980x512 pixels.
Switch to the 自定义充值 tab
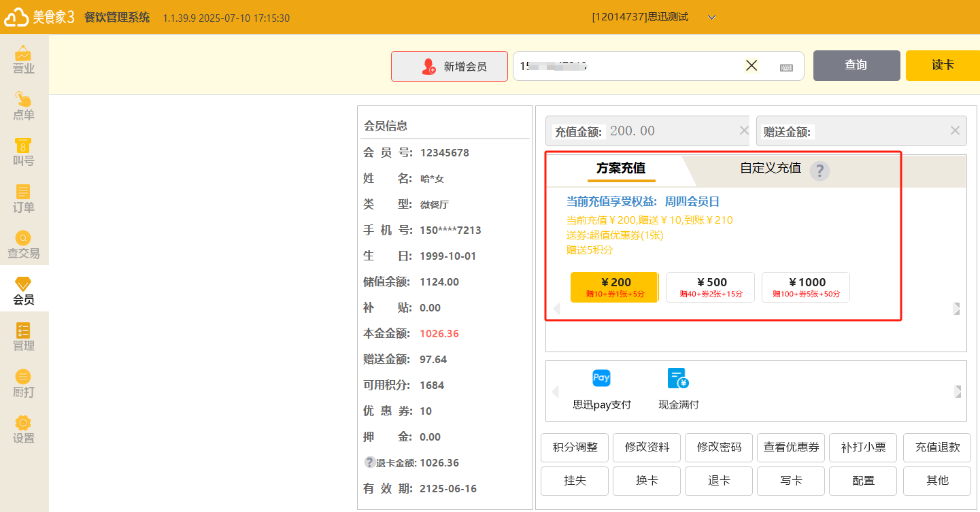tap(770, 168)
